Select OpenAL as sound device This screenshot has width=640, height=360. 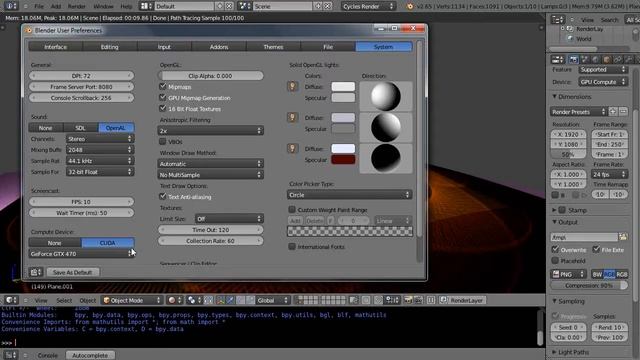[116, 128]
